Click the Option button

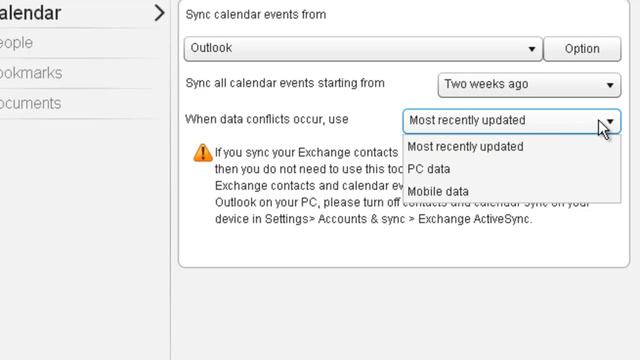click(582, 49)
